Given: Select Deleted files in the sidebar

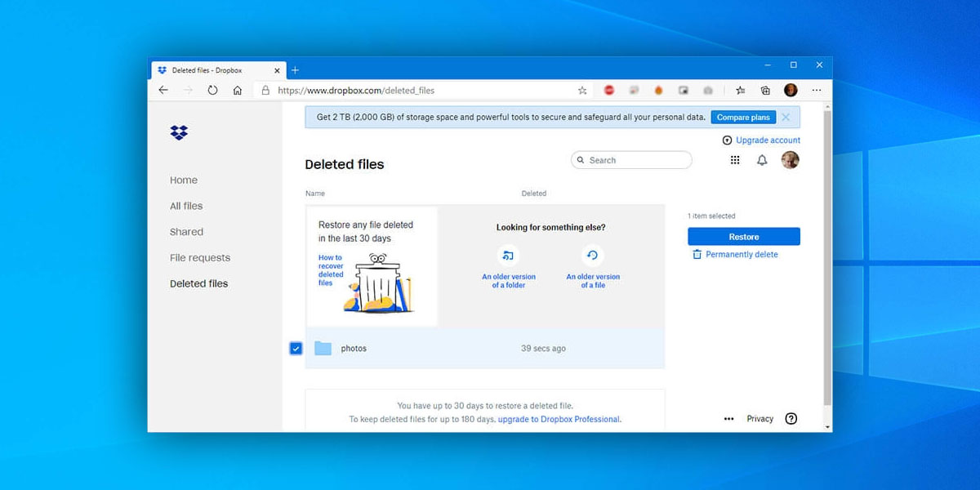Looking at the screenshot, I should point(198,283).
